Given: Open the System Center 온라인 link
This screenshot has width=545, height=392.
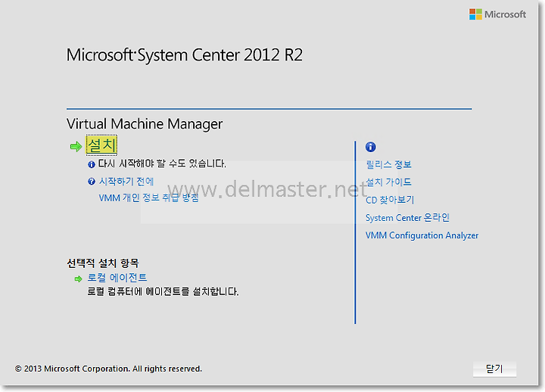Looking at the screenshot, I should (x=407, y=217).
